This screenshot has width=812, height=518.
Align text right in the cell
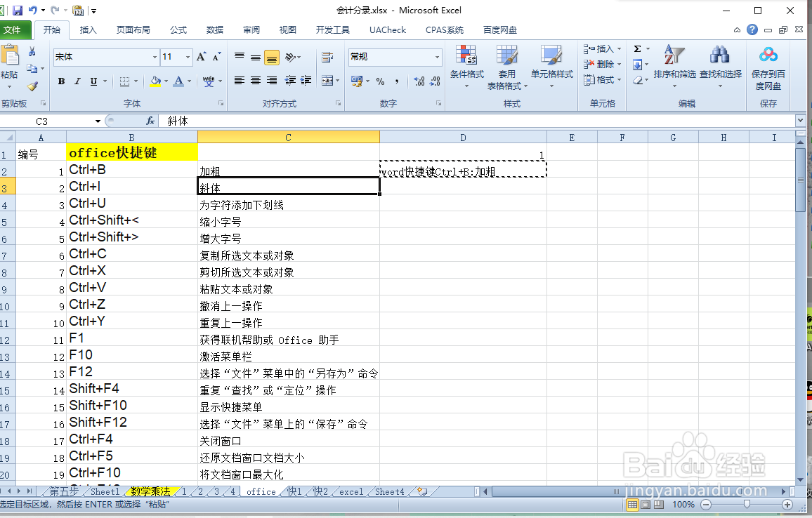(272, 81)
